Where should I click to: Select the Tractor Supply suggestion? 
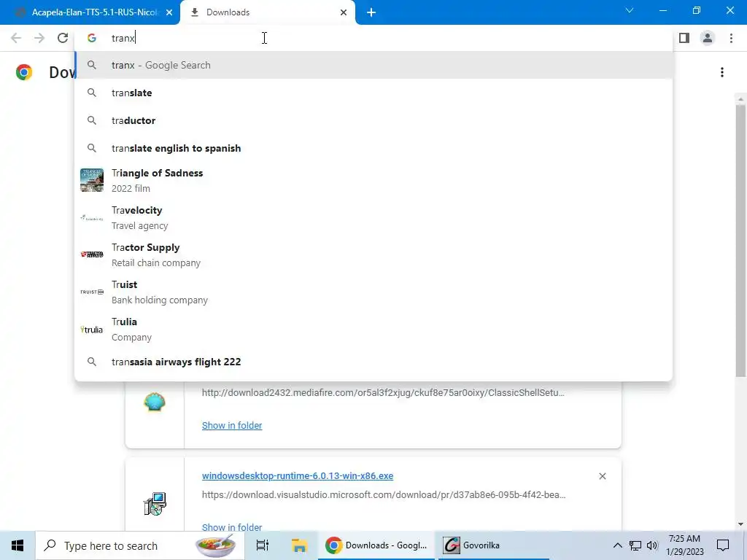tap(374, 254)
